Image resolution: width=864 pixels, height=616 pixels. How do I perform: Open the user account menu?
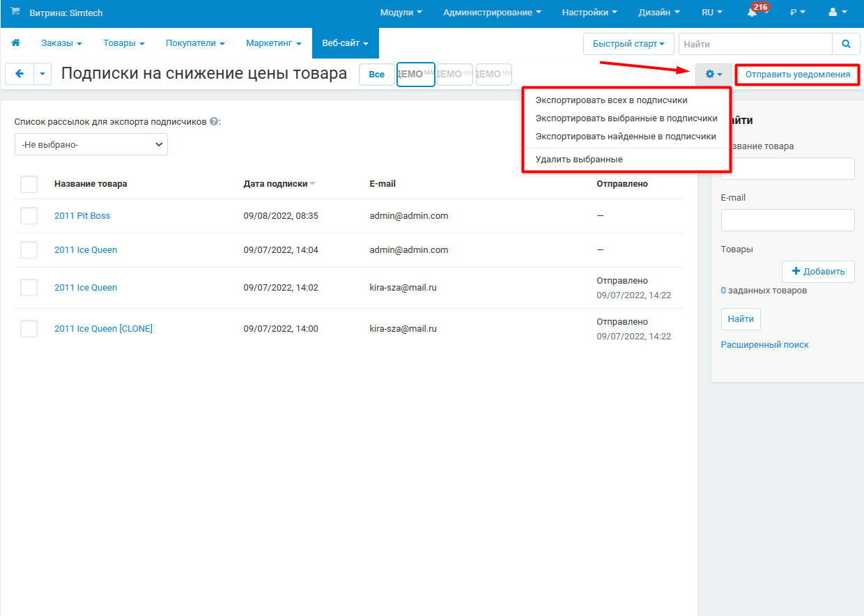coord(837,13)
